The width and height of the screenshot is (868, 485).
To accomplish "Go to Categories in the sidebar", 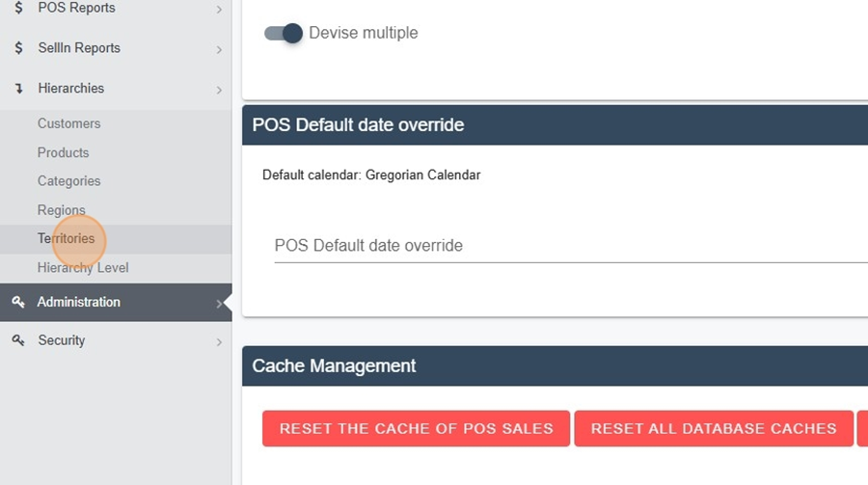I will [x=69, y=181].
